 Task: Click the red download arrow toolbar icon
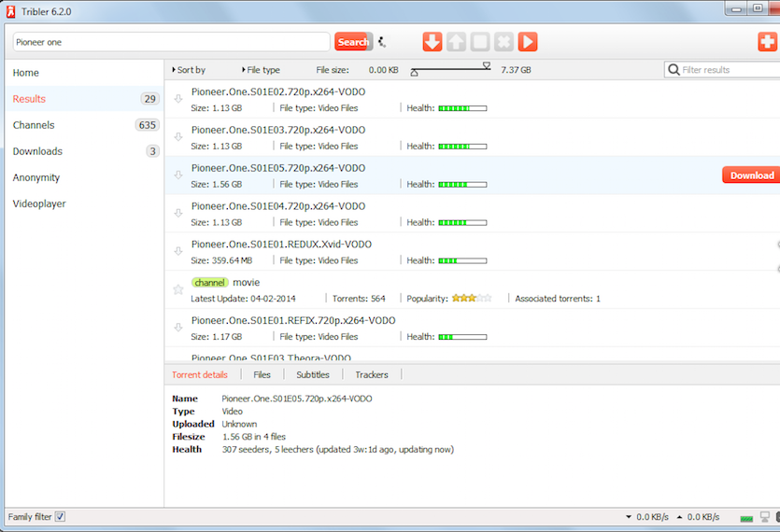click(x=433, y=42)
